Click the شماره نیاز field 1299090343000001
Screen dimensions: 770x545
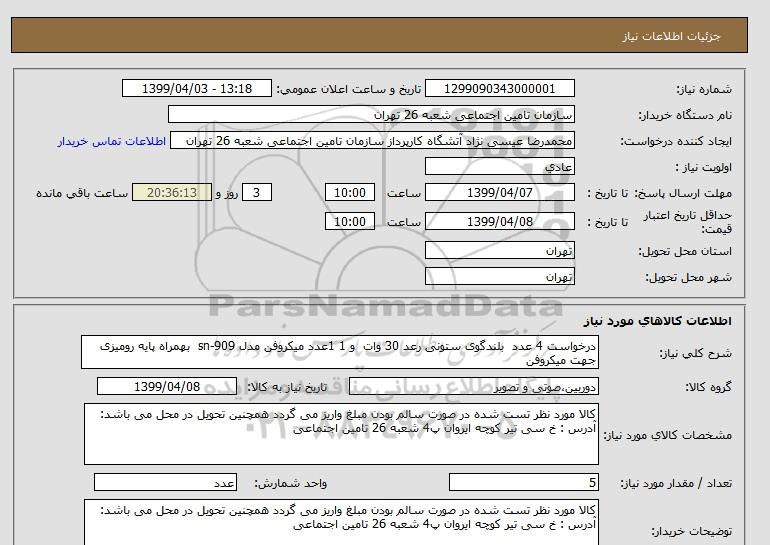click(x=499, y=88)
